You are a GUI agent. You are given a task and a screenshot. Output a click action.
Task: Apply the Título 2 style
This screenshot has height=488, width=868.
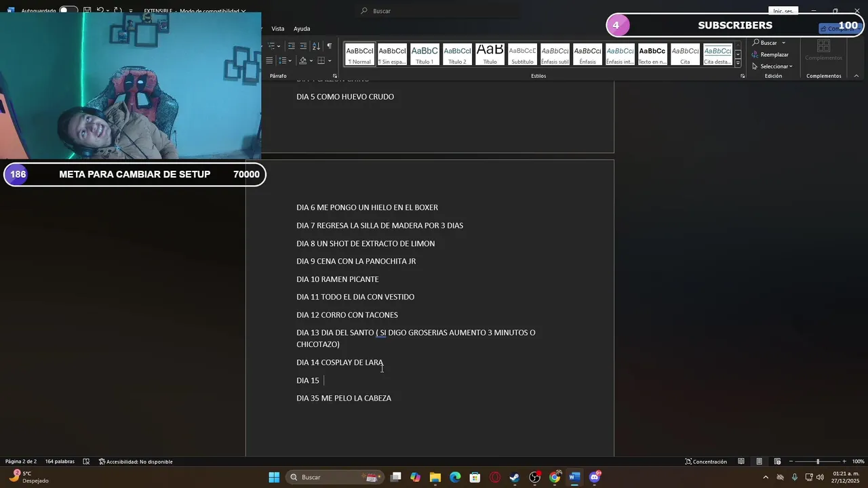tap(457, 54)
